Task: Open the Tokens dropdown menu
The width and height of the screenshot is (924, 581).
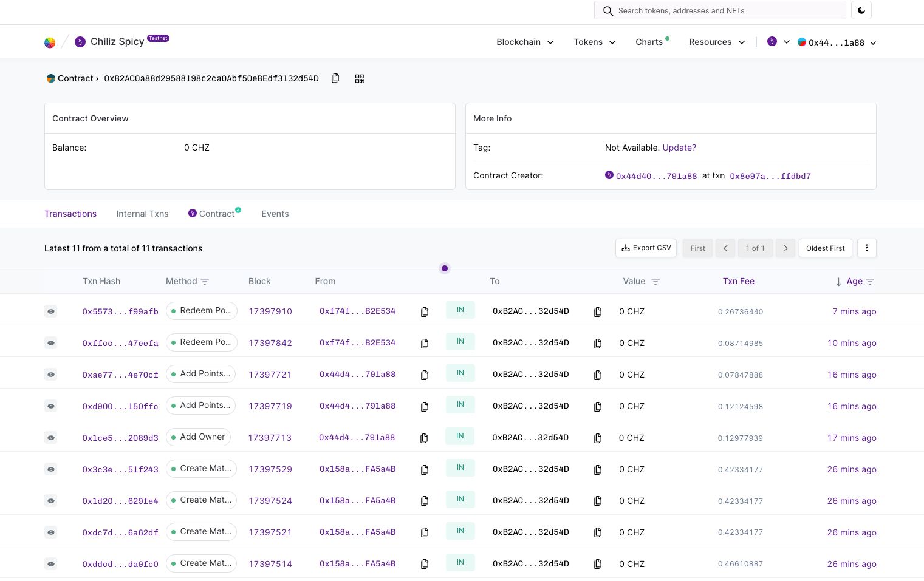Action: pyautogui.click(x=595, y=42)
